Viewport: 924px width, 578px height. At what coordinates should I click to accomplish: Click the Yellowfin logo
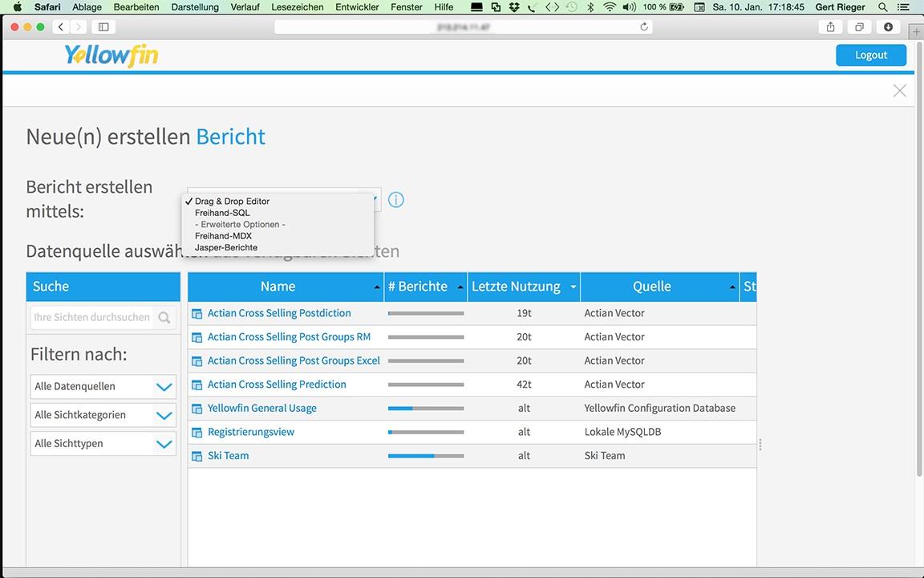tap(111, 55)
